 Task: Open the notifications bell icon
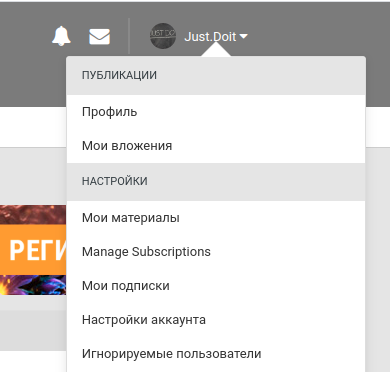(61, 36)
